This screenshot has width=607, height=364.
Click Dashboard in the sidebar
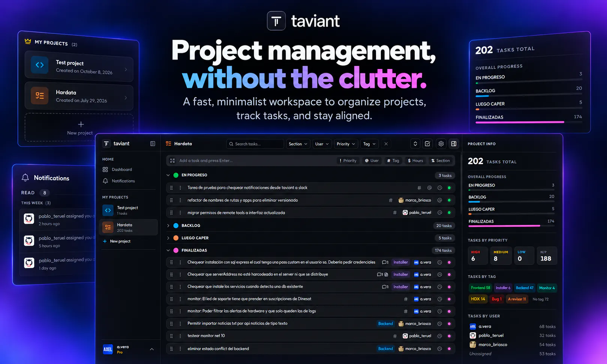(117, 169)
